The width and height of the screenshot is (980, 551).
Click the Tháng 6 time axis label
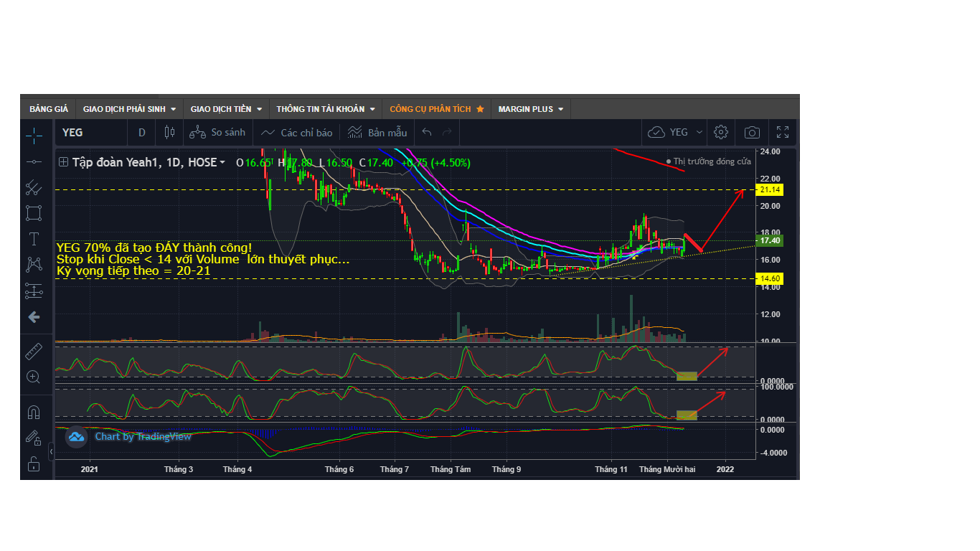click(339, 469)
